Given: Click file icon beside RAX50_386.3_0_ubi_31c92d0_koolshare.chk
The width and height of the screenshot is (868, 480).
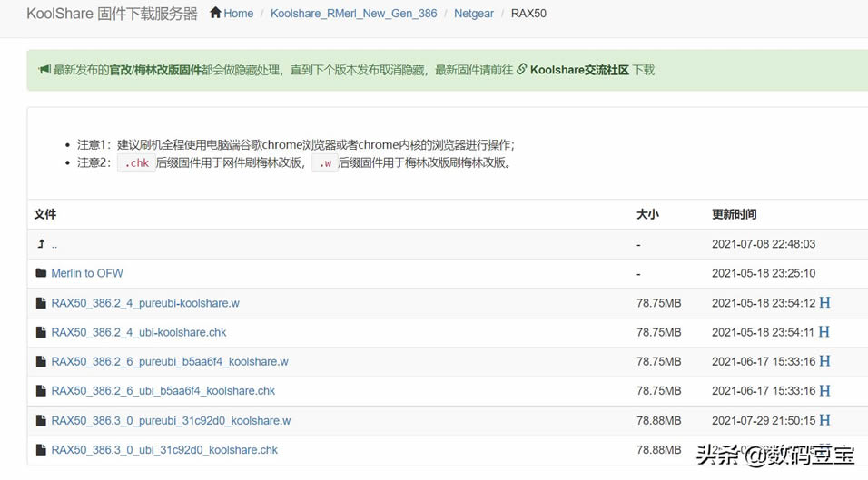Looking at the screenshot, I should pyautogui.click(x=41, y=450).
